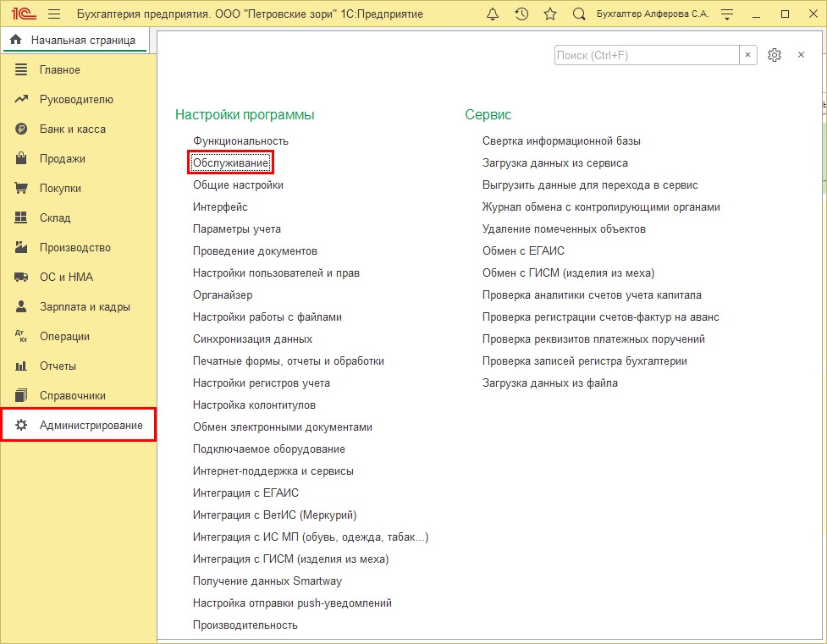Open Настройка колонтитулов link
The image size is (827, 644).
[254, 405]
